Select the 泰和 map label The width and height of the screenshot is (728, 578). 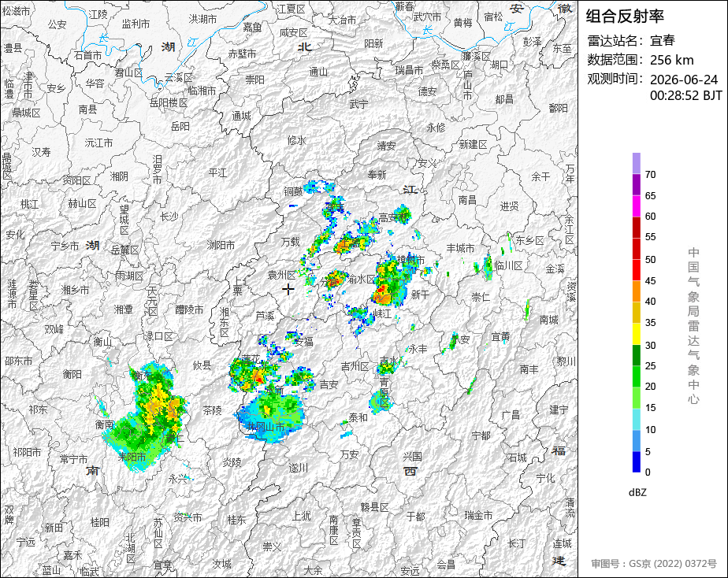(x=358, y=417)
